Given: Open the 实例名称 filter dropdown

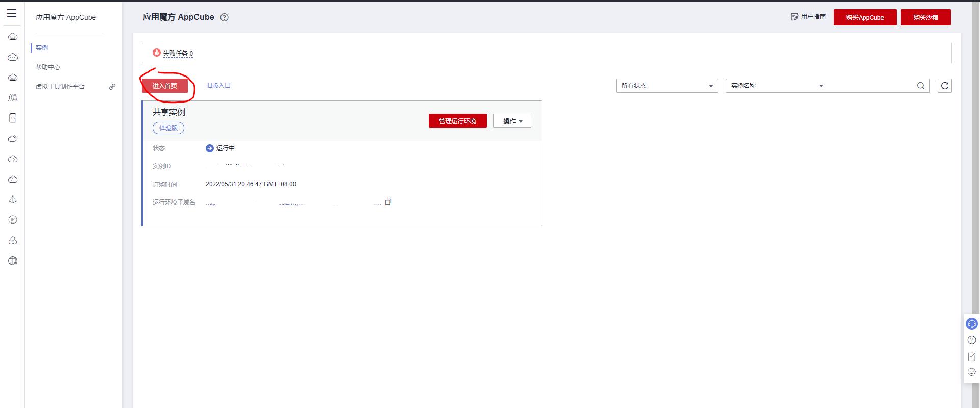Looking at the screenshot, I should [x=777, y=86].
